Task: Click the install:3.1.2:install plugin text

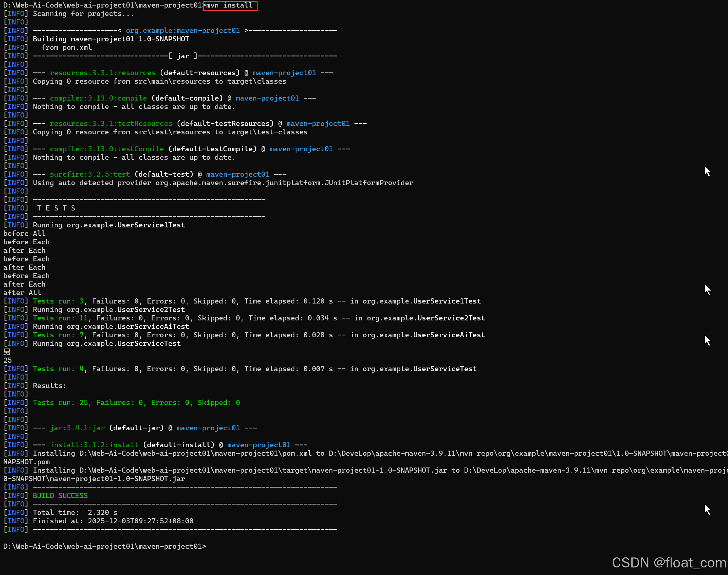Action: point(94,445)
